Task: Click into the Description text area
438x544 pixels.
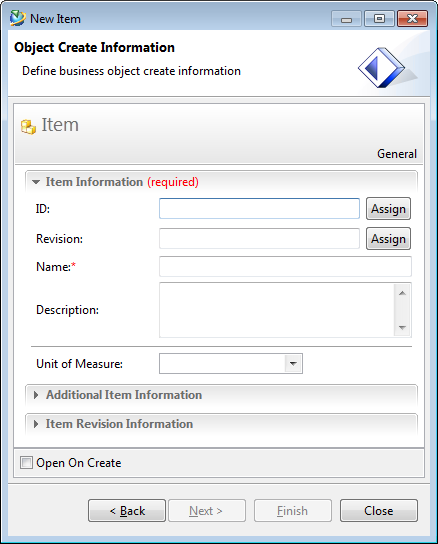Action: [x=277, y=310]
